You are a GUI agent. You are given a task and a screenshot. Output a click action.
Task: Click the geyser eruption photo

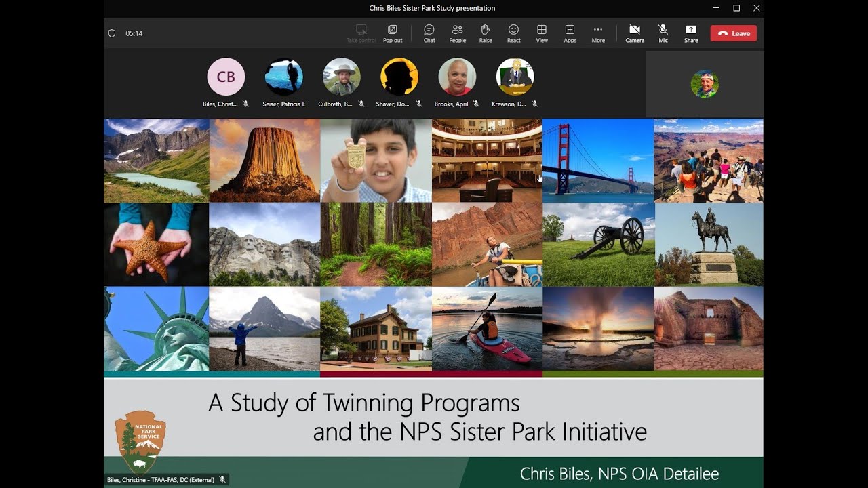[597, 329]
